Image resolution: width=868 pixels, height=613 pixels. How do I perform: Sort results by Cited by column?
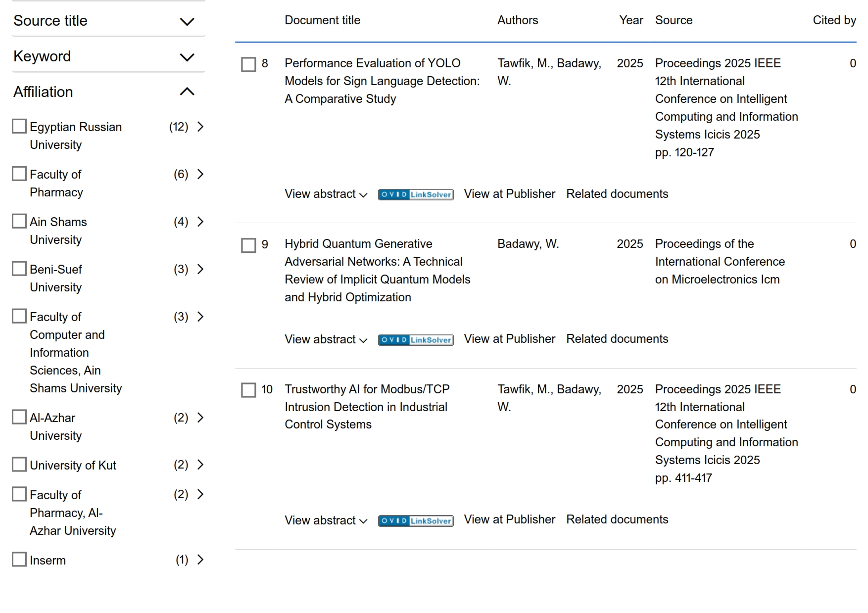834,20
